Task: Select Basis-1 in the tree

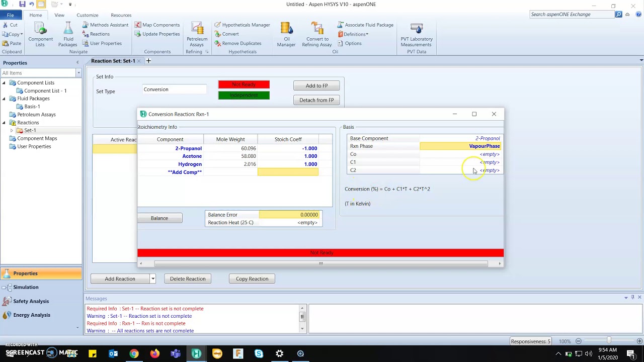Action: (x=32, y=107)
